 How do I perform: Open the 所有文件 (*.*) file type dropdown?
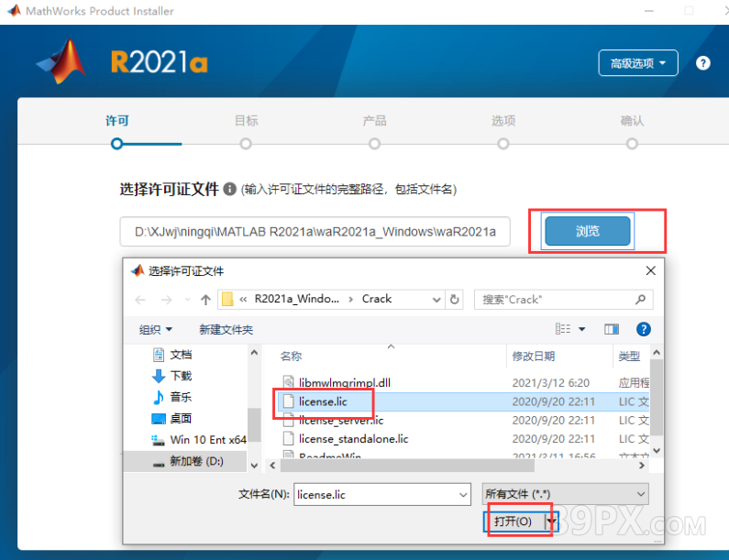point(566,494)
